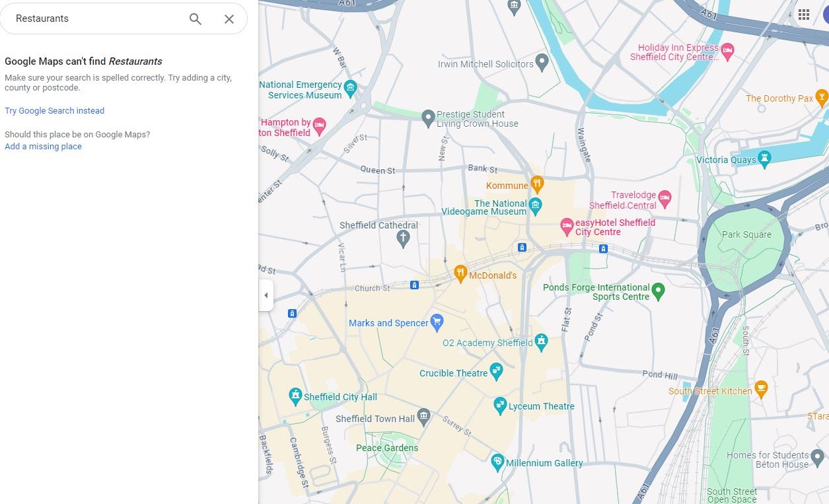
Task: Click the easyHotel Sheffield hotel marker
Action: (x=566, y=226)
